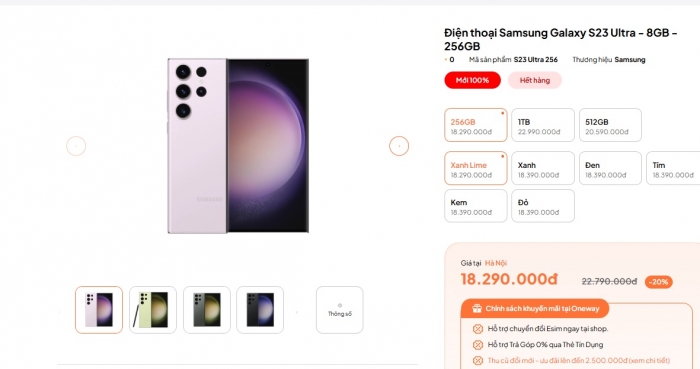
Task: Show the previous product image arrow
Action: (76, 146)
